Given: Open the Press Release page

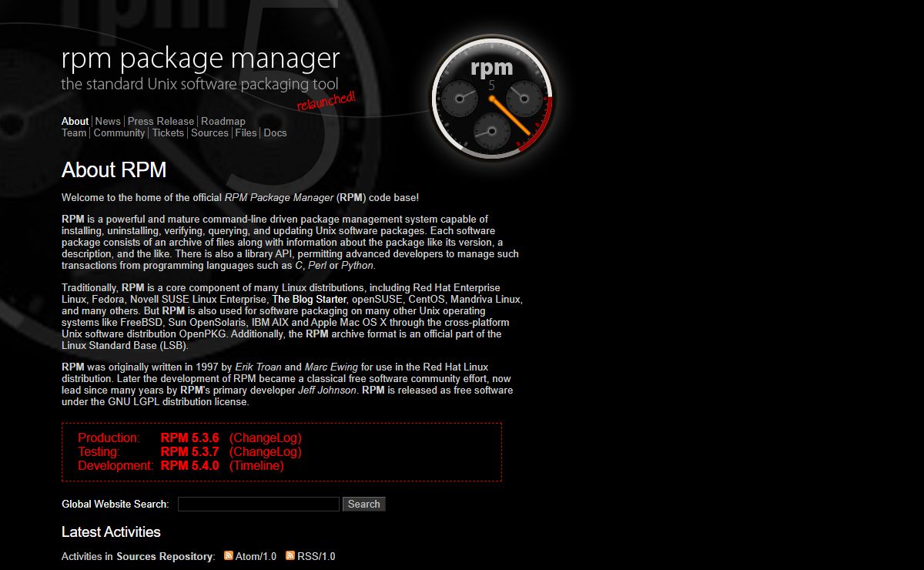Looking at the screenshot, I should [161, 121].
